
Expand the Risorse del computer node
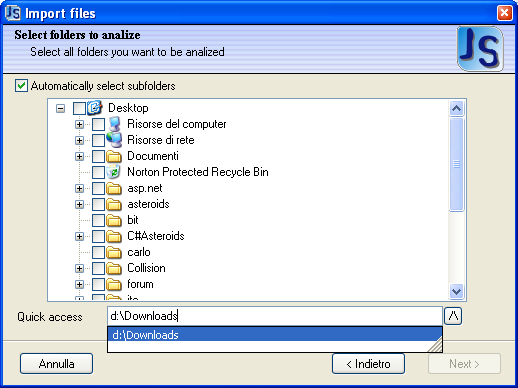[79, 124]
